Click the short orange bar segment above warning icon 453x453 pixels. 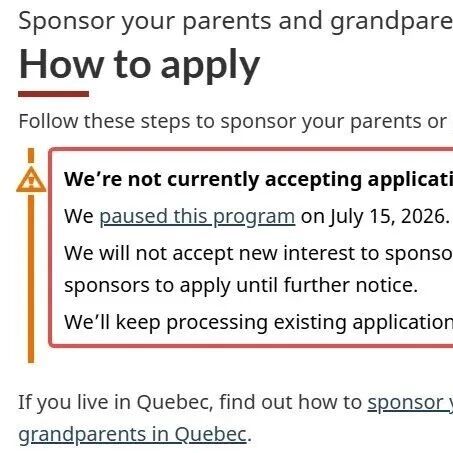pos(31,155)
